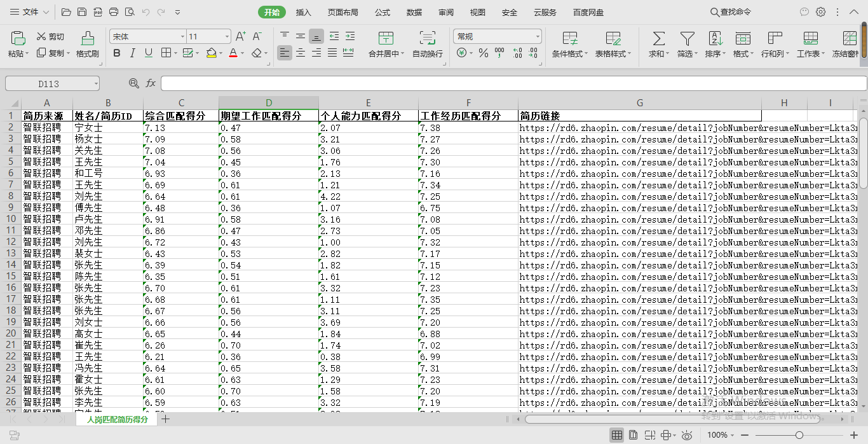Insert function via fx icon
The height and width of the screenshot is (444, 868).
point(151,83)
